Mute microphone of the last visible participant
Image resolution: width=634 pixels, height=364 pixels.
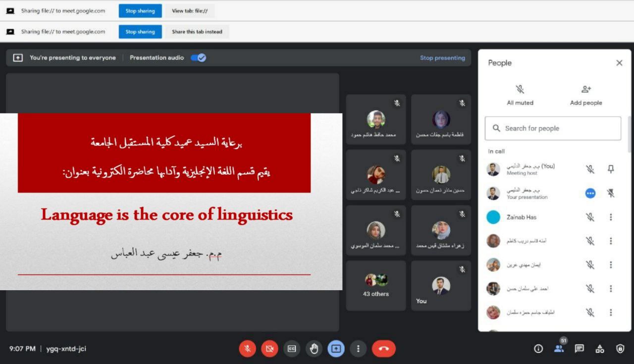tap(590, 312)
